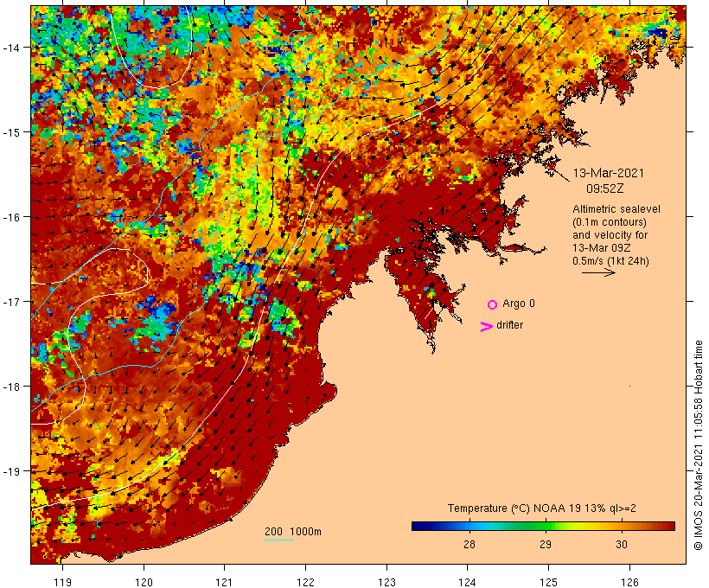The width and height of the screenshot is (709, 588).
Task: Click latitude axis label -19
Action: tap(10, 471)
